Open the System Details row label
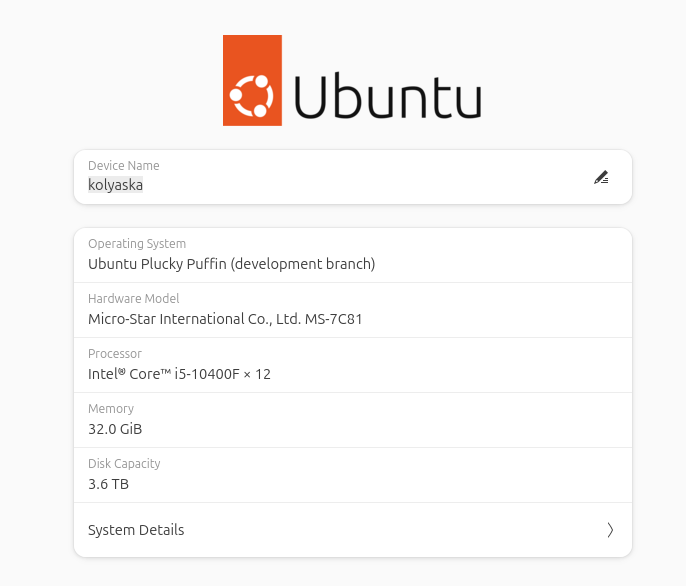Screen dimensions: 686x586 pos(136,530)
